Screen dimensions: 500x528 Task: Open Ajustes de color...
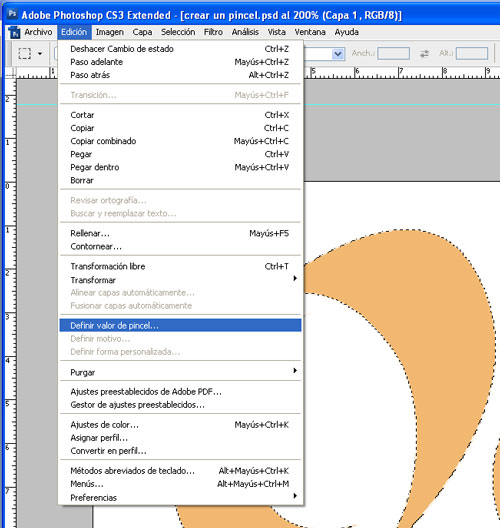click(x=180, y=425)
